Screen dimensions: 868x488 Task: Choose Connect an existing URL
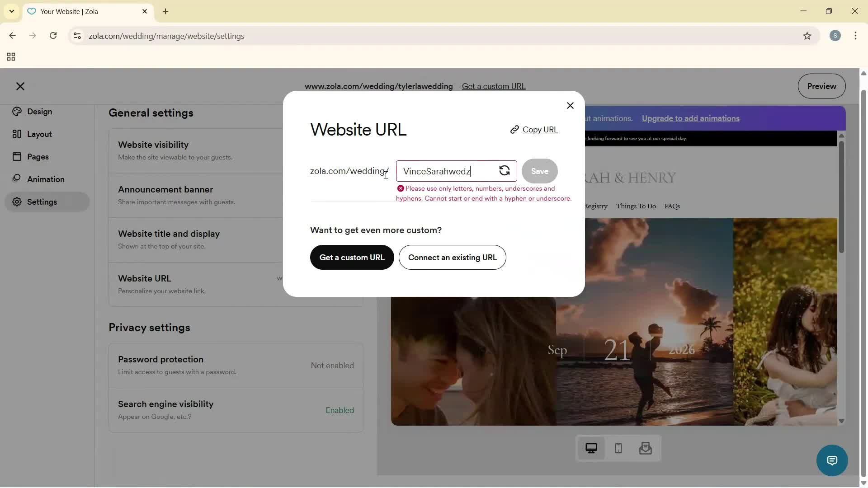(452, 258)
